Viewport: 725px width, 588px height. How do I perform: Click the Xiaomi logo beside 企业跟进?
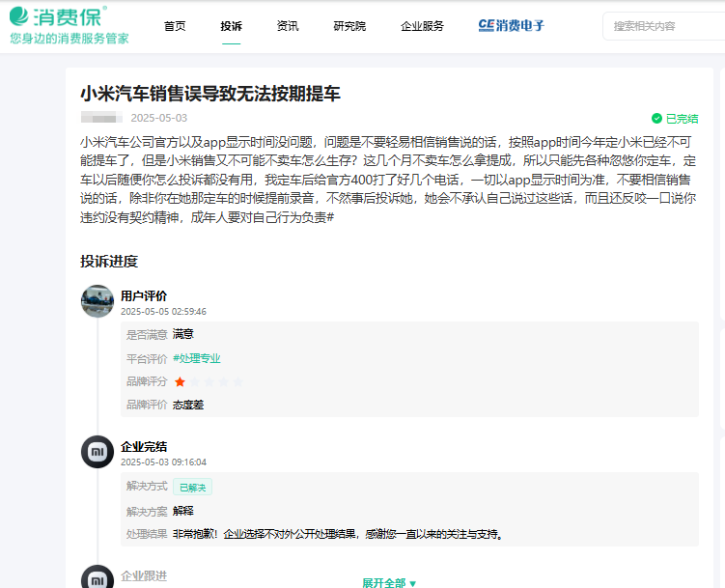(98, 577)
